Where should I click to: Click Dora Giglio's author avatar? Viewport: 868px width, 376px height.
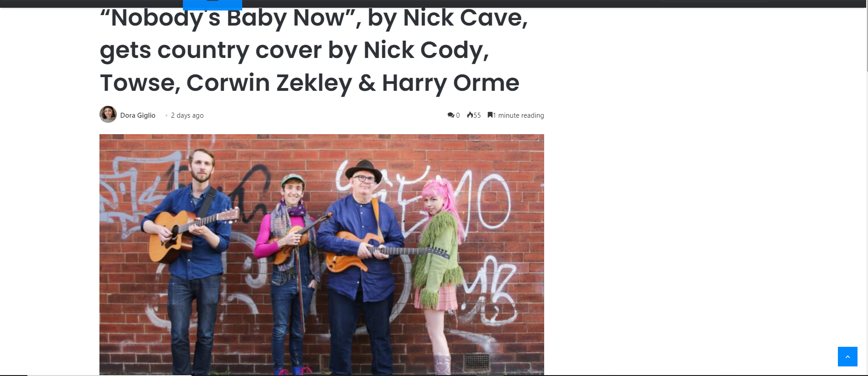tap(108, 115)
